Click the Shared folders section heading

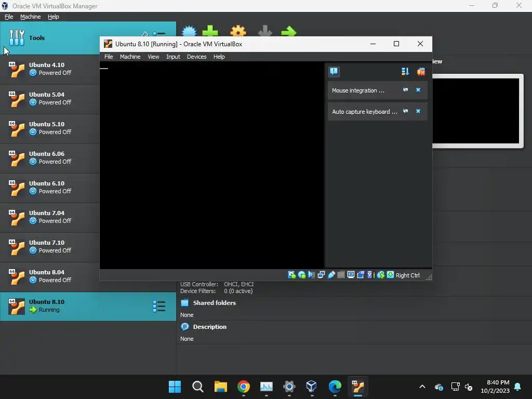pos(214,303)
